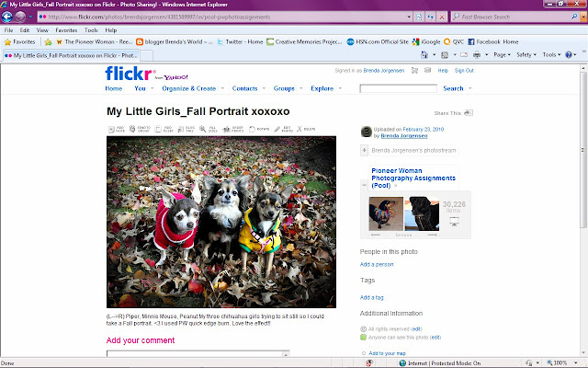The image size is (588, 368).
Task: Click the Add to Favorites star icon
Action: click(x=48, y=42)
